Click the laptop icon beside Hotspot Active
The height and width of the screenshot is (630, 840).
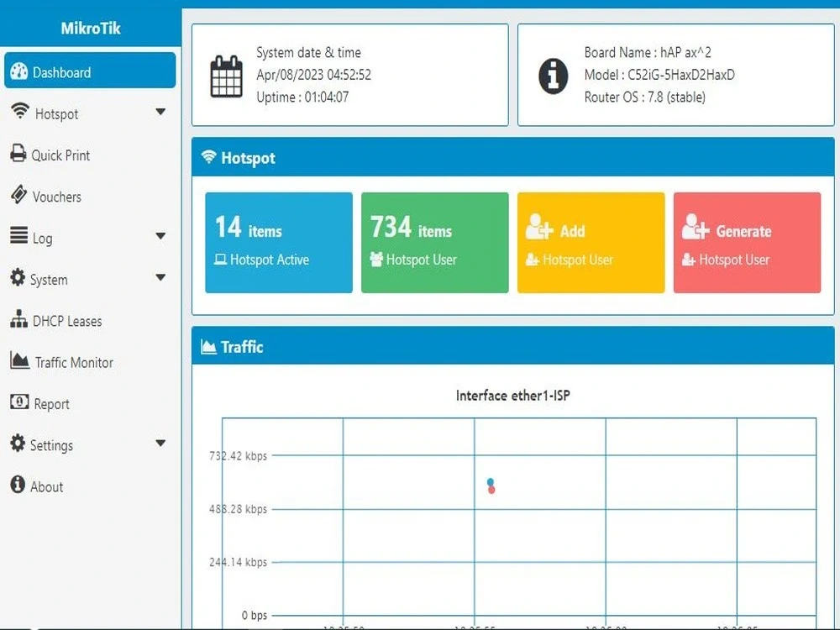(x=220, y=260)
